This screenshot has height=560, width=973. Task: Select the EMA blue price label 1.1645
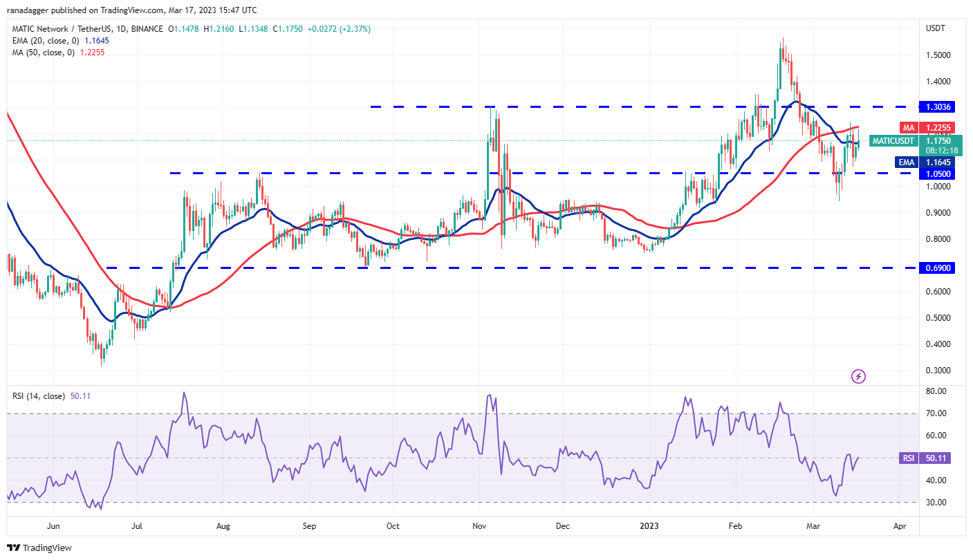pyautogui.click(x=937, y=162)
